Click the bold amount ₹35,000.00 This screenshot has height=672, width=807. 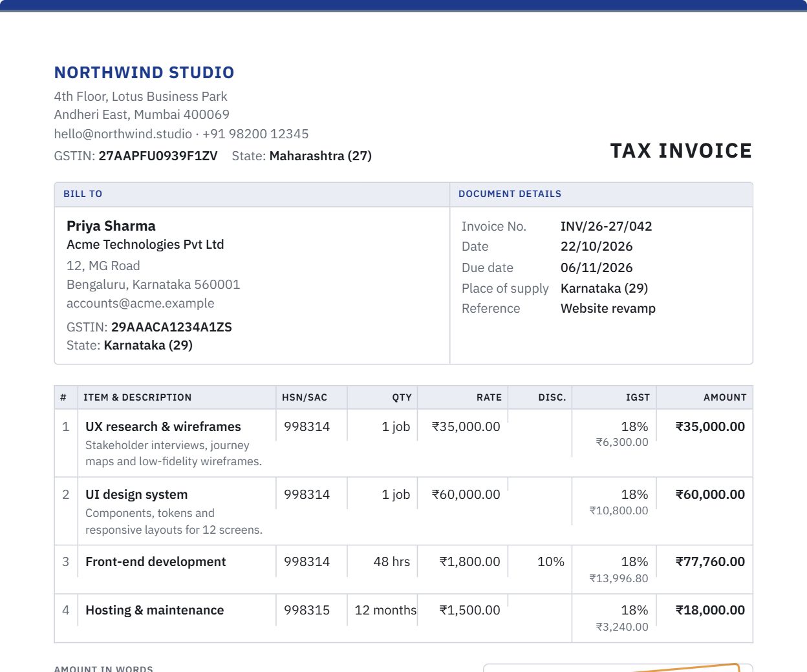[710, 426]
